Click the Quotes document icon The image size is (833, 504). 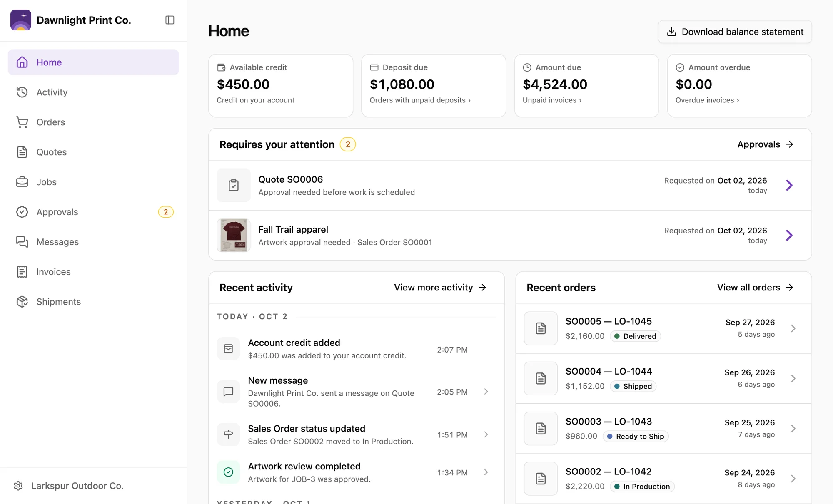22,152
